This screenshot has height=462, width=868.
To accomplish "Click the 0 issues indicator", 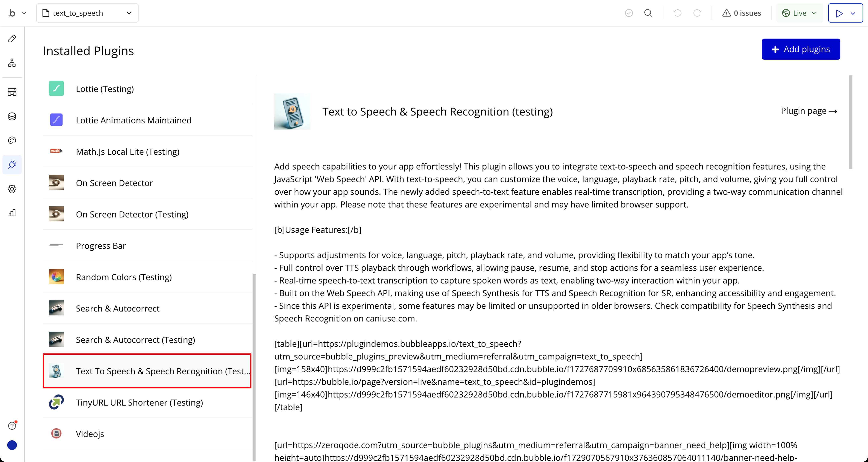I will (742, 13).
